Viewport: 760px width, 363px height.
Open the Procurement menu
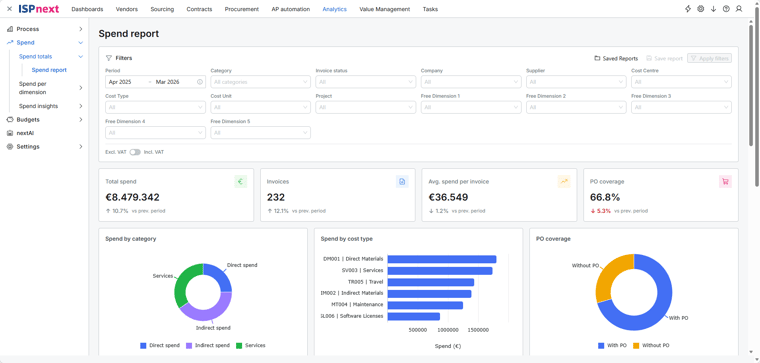pos(241,9)
